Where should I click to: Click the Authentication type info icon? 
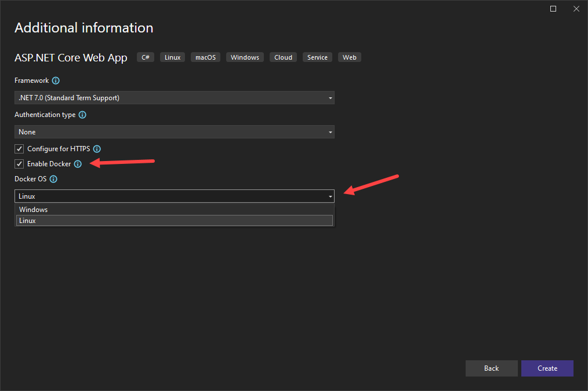[82, 115]
